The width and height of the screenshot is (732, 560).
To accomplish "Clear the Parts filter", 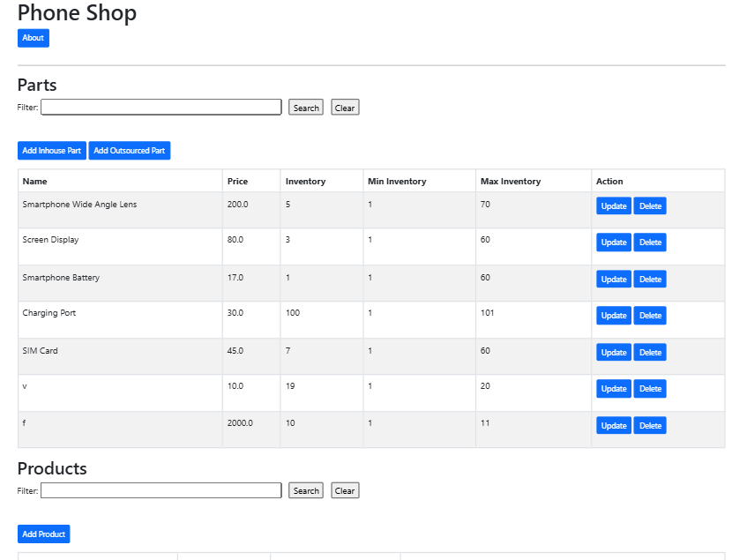I will point(344,107).
